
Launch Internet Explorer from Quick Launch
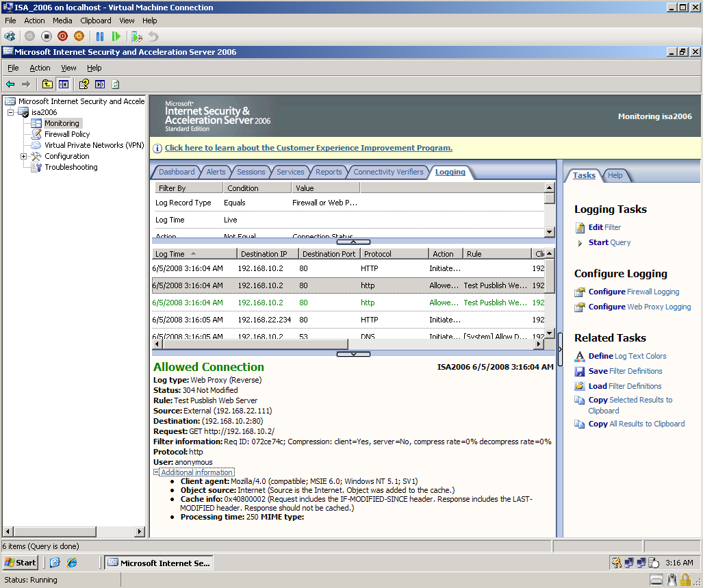(72, 563)
